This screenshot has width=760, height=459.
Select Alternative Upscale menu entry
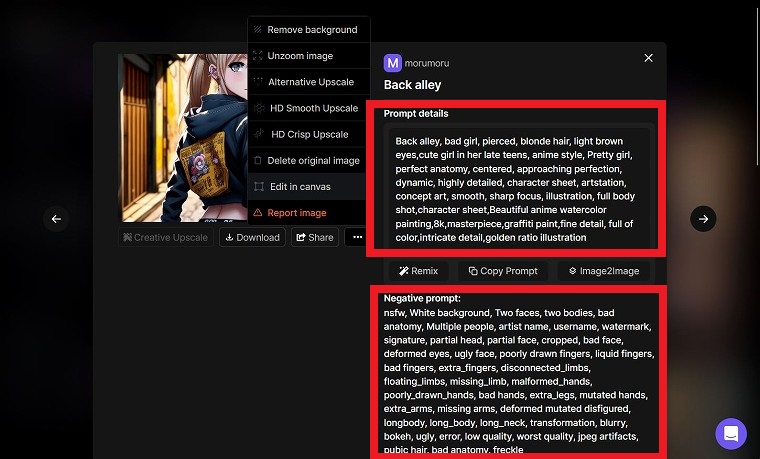coord(309,82)
